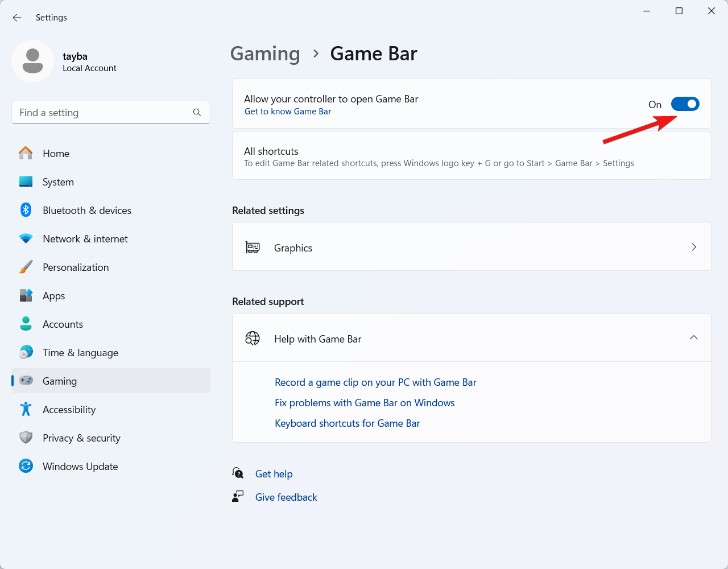Click the Personalization paintbrush icon
The width and height of the screenshot is (728, 569).
coord(26,267)
